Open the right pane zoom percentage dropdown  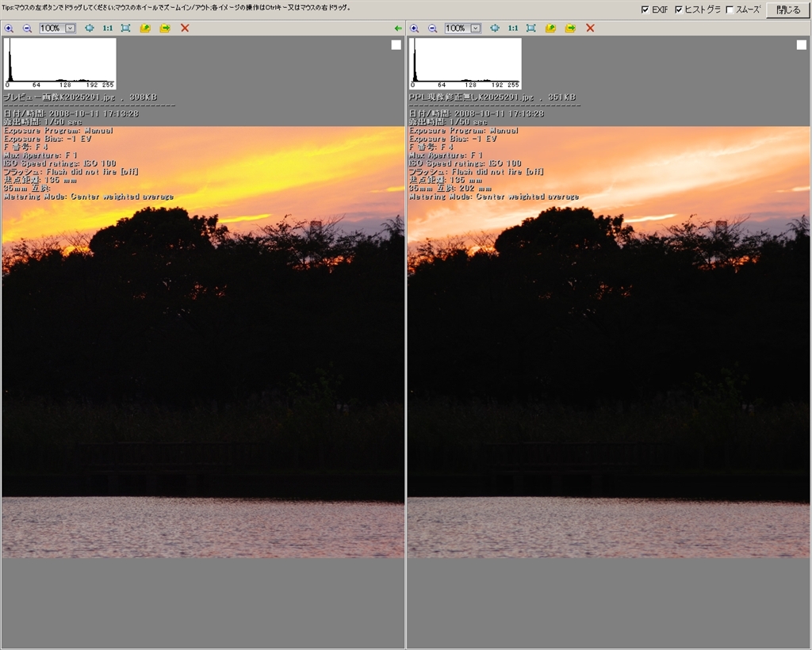coord(476,29)
